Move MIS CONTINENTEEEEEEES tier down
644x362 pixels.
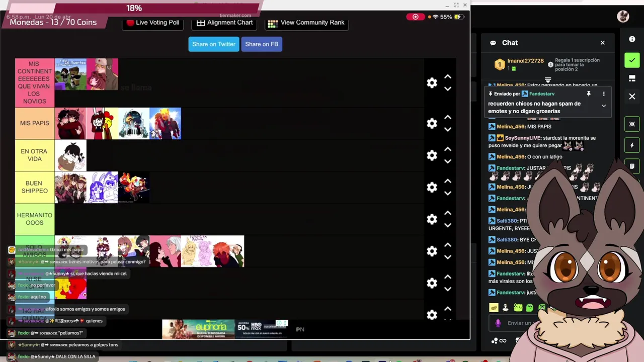[x=448, y=89]
